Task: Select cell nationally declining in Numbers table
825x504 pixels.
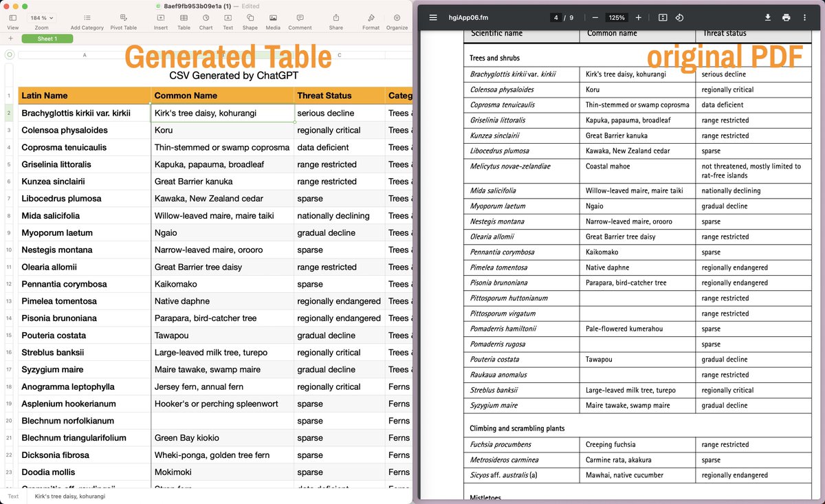Action: point(340,215)
